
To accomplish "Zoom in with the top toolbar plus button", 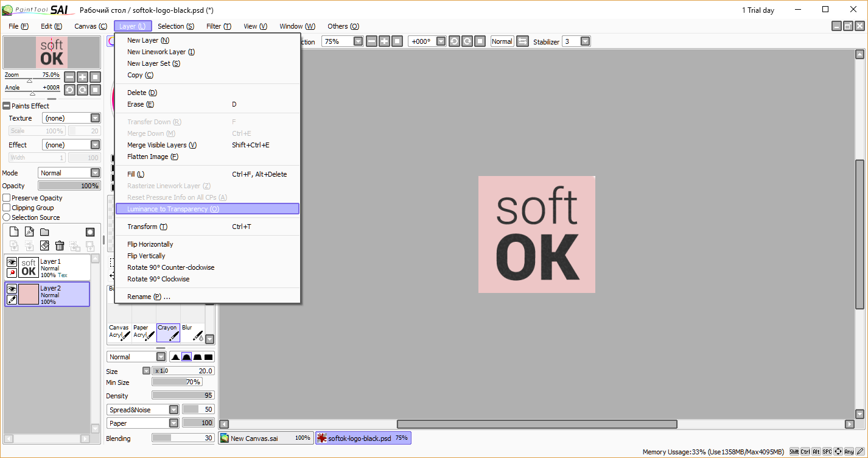I will tap(385, 41).
